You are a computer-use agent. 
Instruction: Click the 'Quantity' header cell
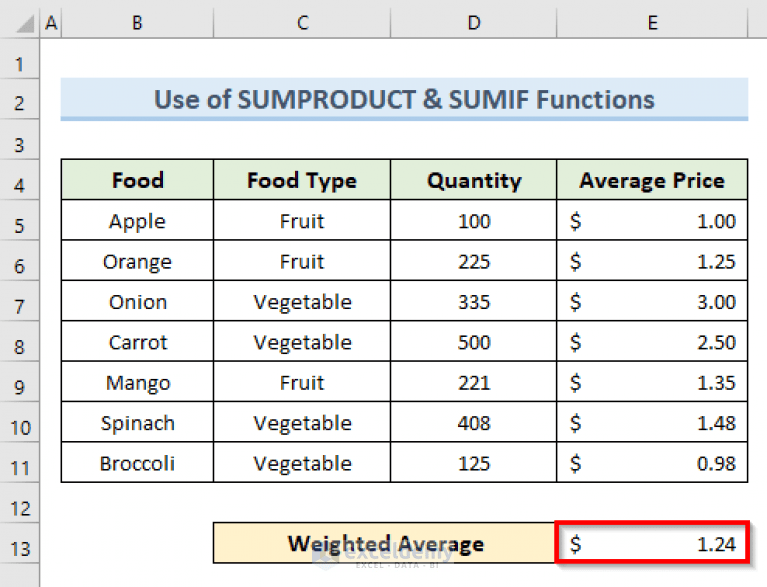coord(474,180)
